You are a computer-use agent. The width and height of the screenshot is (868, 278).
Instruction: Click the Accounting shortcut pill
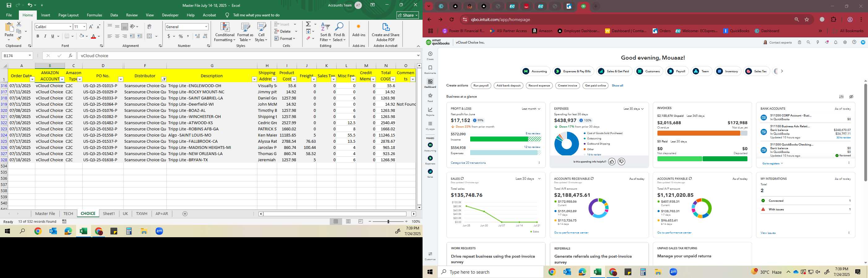[x=535, y=71]
